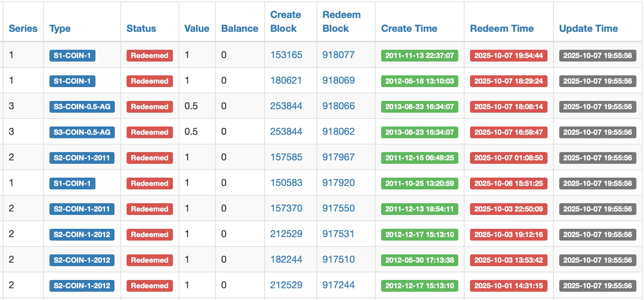
Task: Click create time 2012-12-17 15:13:10 for redeem block 917531
Action: click(420, 234)
